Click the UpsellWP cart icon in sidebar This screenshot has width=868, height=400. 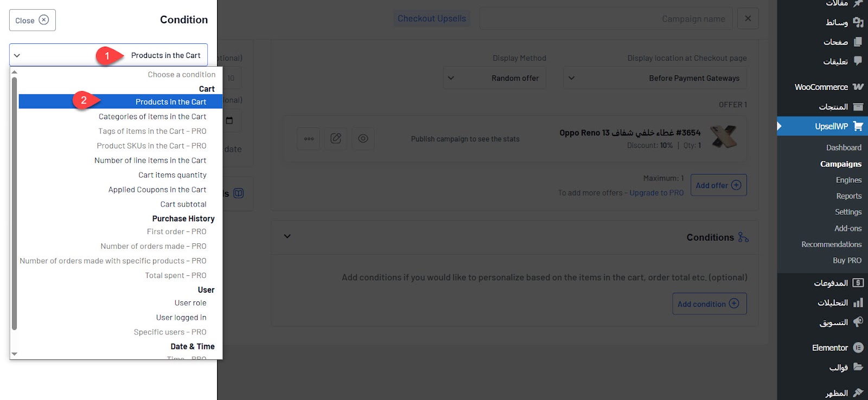858,126
